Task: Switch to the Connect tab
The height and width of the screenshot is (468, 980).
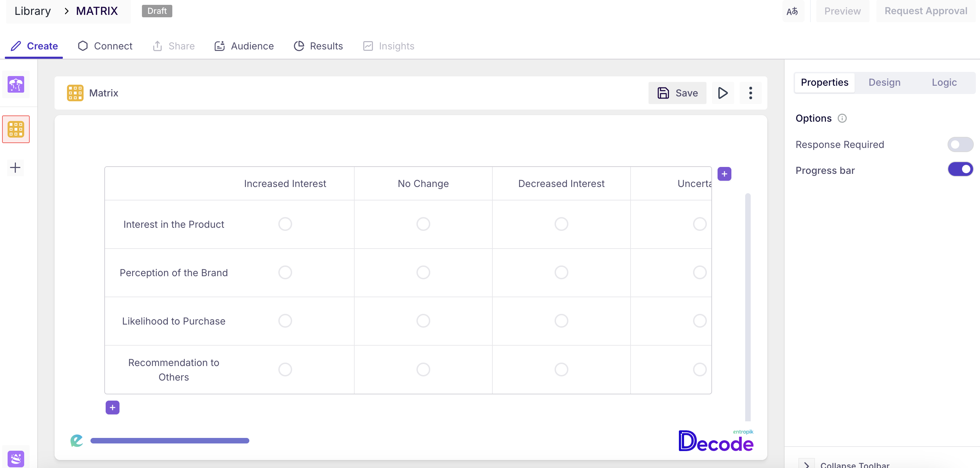Action: point(105,46)
